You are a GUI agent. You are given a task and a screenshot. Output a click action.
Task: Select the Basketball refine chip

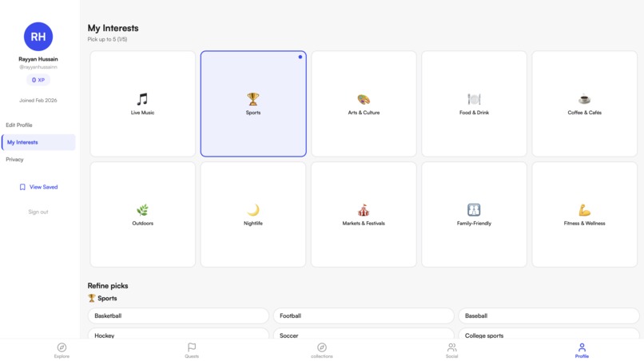[x=178, y=315]
